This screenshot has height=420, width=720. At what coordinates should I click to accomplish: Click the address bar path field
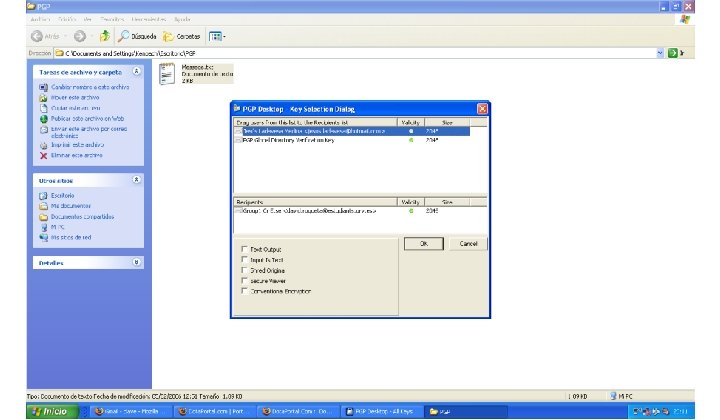point(356,53)
